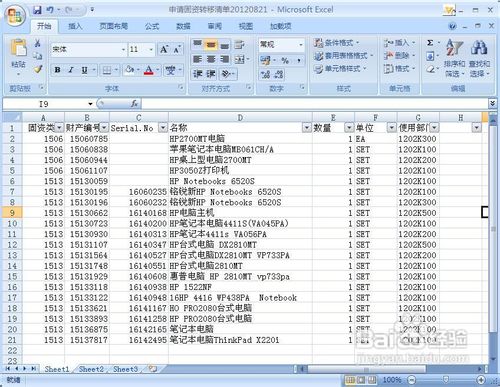Viewport: 500px width, 387px height.
Task: Cut the selection with scissors icon
Action: [37, 43]
